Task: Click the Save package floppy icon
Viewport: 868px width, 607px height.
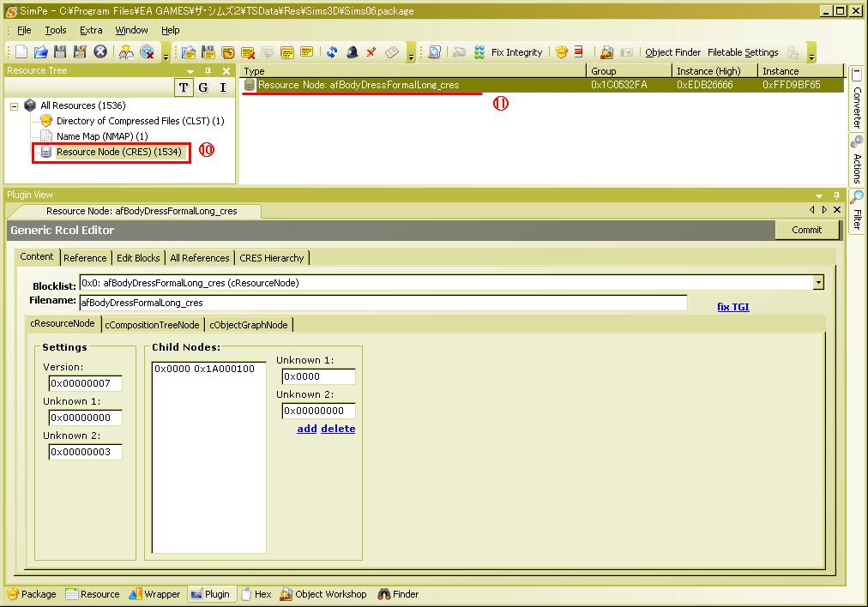Action: [60, 52]
